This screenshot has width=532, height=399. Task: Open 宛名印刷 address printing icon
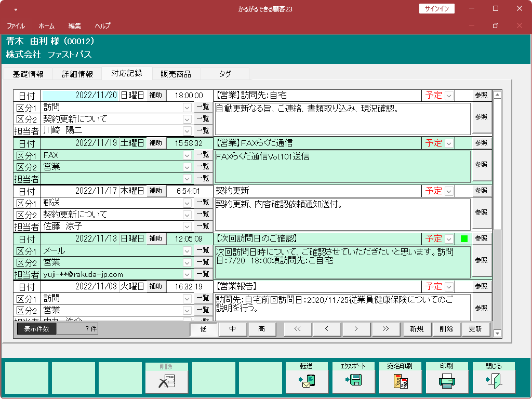pos(400,381)
